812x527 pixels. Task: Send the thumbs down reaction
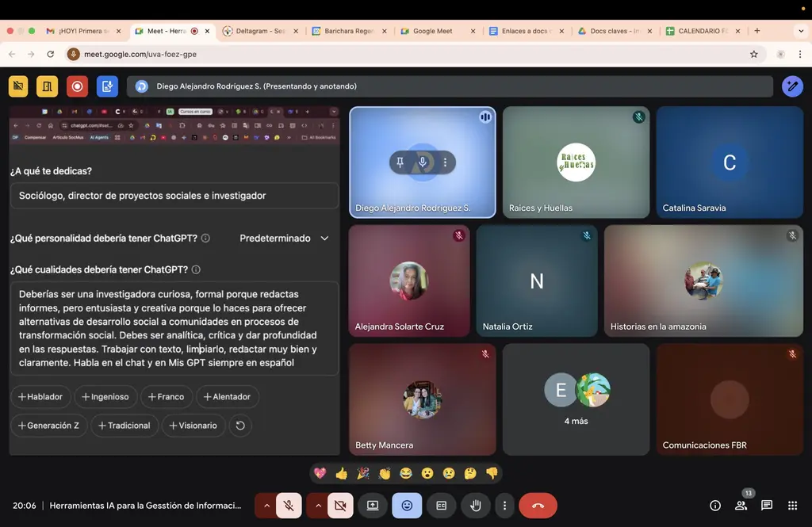[492, 473]
